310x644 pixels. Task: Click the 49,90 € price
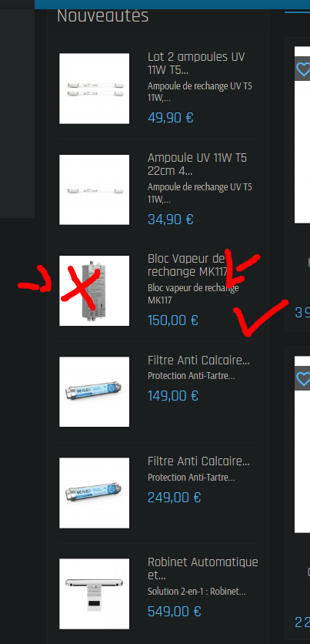(171, 118)
